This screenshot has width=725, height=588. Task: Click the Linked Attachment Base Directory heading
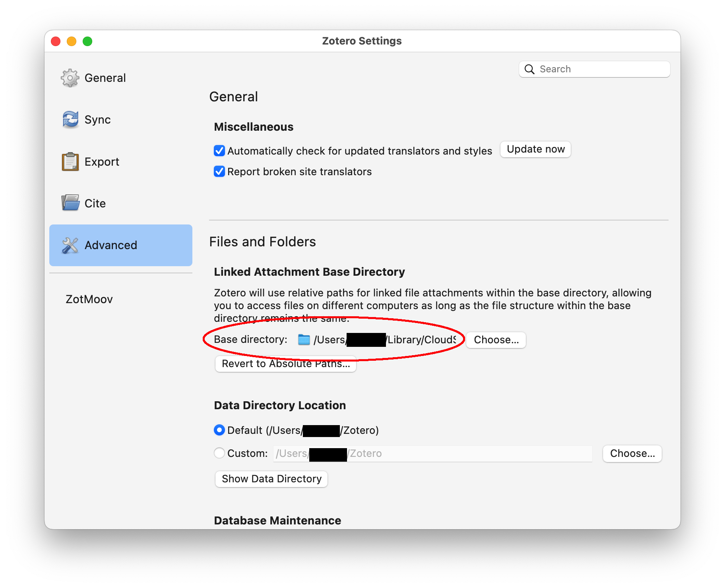click(x=309, y=272)
